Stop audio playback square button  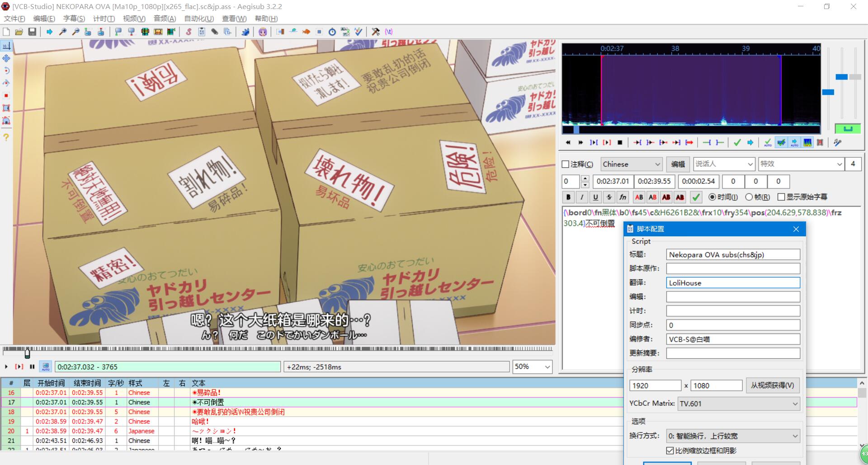pyautogui.click(x=620, y=142)
